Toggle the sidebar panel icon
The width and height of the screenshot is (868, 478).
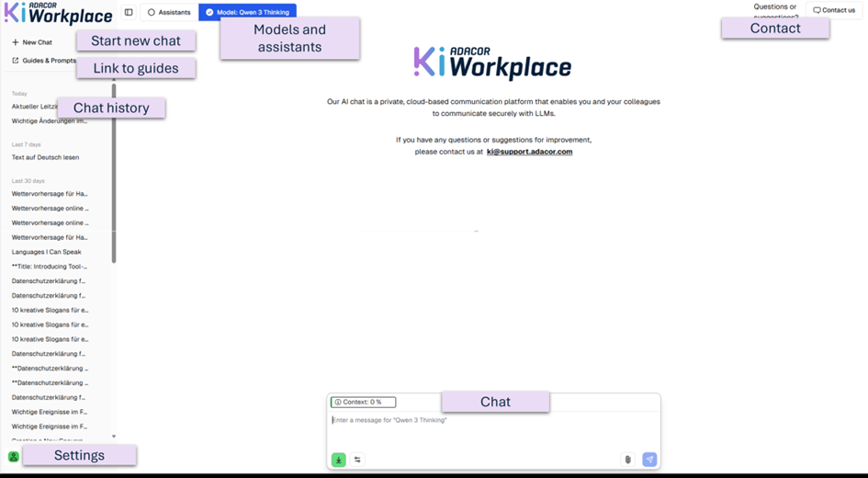[x=129, y=12]
